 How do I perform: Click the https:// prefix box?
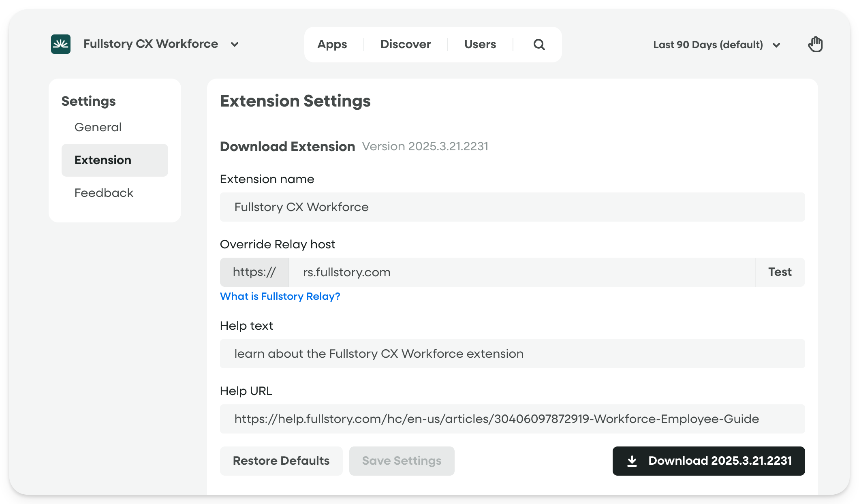(x=254, y=272)
